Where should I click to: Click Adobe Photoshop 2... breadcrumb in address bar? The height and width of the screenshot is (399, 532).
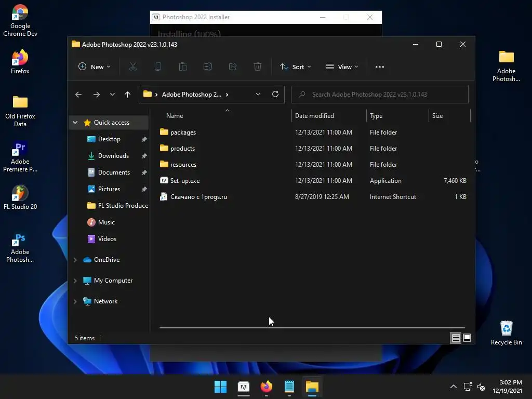point(191,95)
